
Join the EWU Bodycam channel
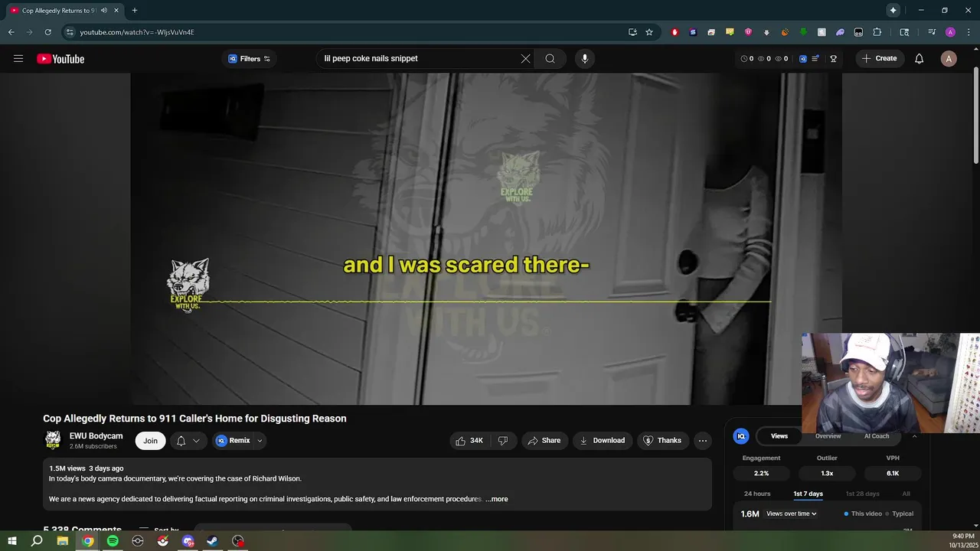click(x=151, y=441)
